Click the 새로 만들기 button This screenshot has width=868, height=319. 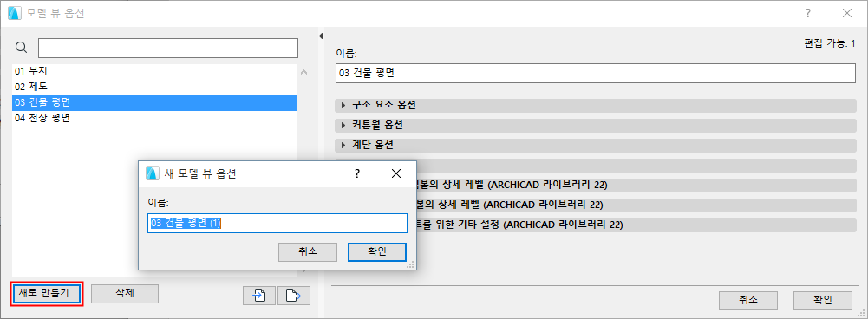tap(47, 293)
